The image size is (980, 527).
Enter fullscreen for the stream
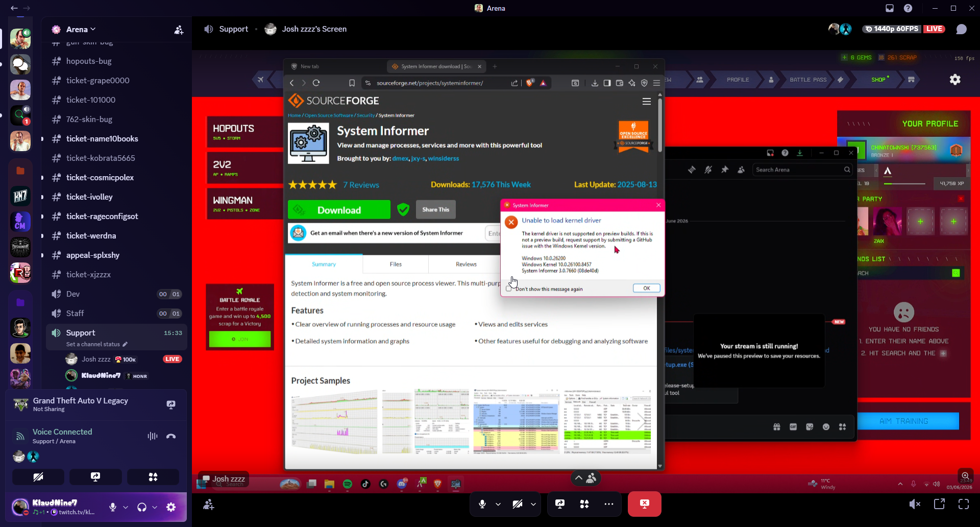coord(964,504)
